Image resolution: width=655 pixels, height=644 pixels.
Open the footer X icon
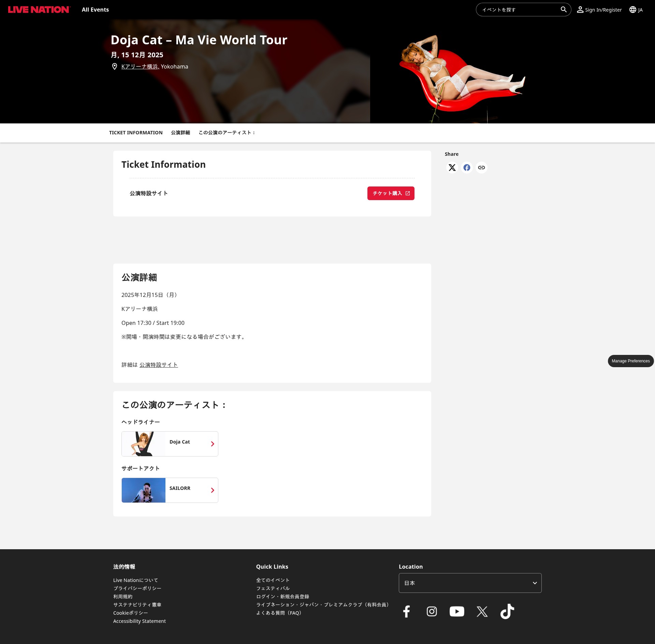[482, 611]
